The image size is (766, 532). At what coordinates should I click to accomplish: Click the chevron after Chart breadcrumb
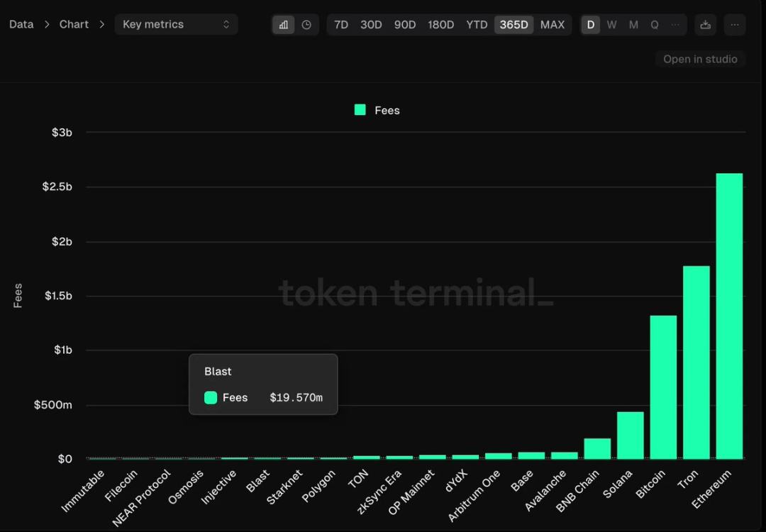tap(101, 24)
